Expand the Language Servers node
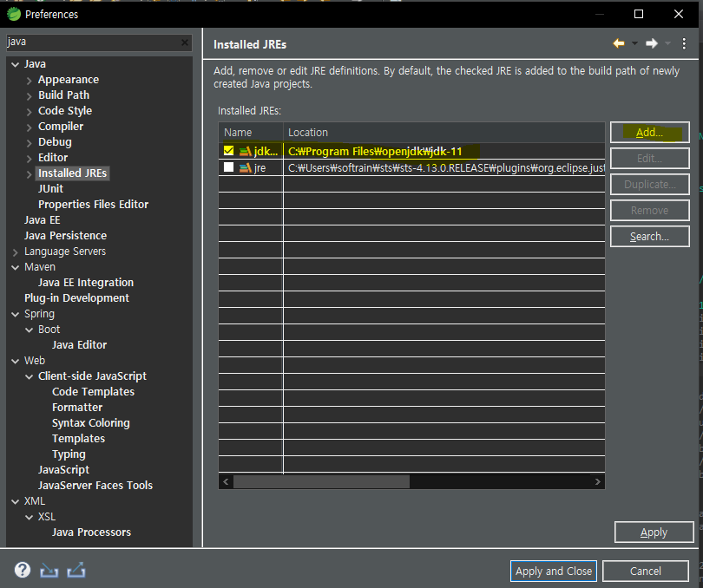This screenshot has height=588, width=703. [x=16, y=252]
